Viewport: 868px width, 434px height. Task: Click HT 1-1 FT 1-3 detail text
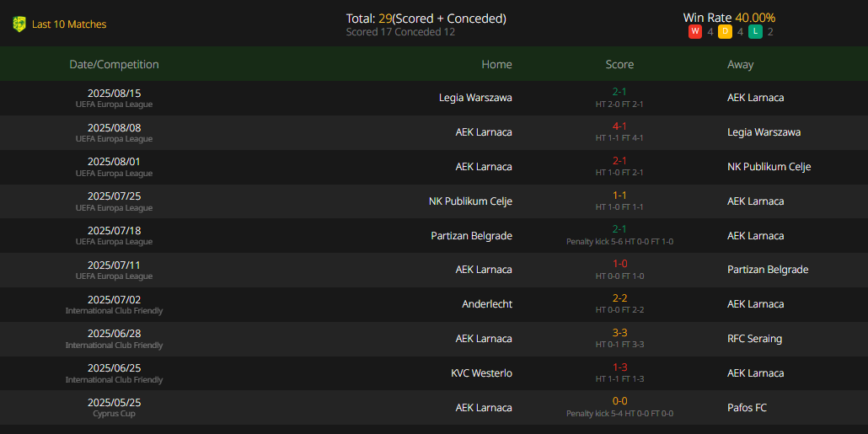[619, 379]
